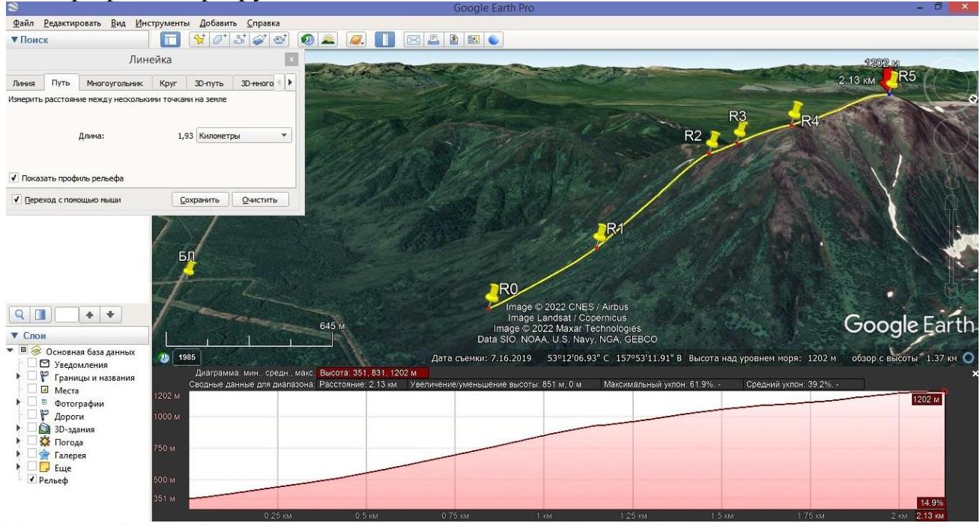Toggle sunlight across landscape icon
This screenshot has height=526, width=980.
pyautogui.click(x=330, y=40)
